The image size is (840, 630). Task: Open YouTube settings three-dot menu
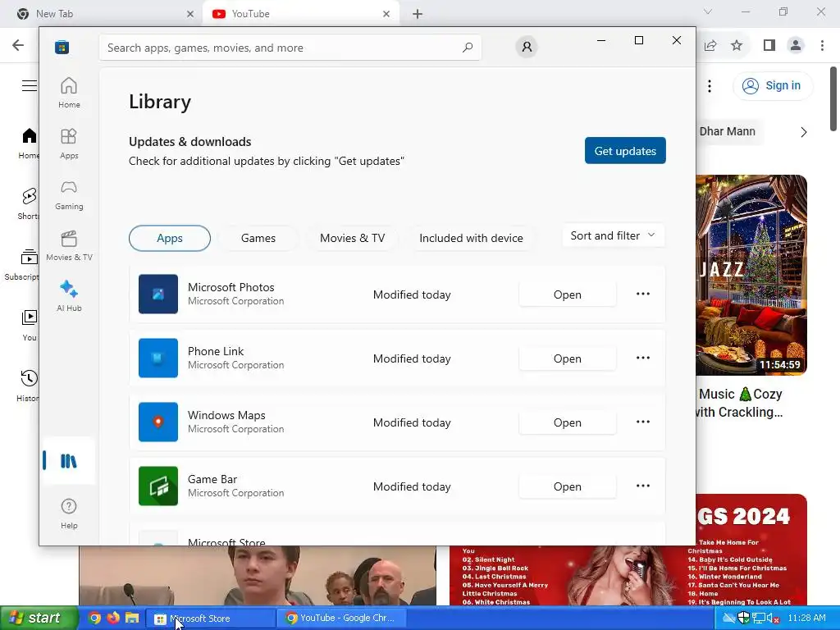[710, 85]
